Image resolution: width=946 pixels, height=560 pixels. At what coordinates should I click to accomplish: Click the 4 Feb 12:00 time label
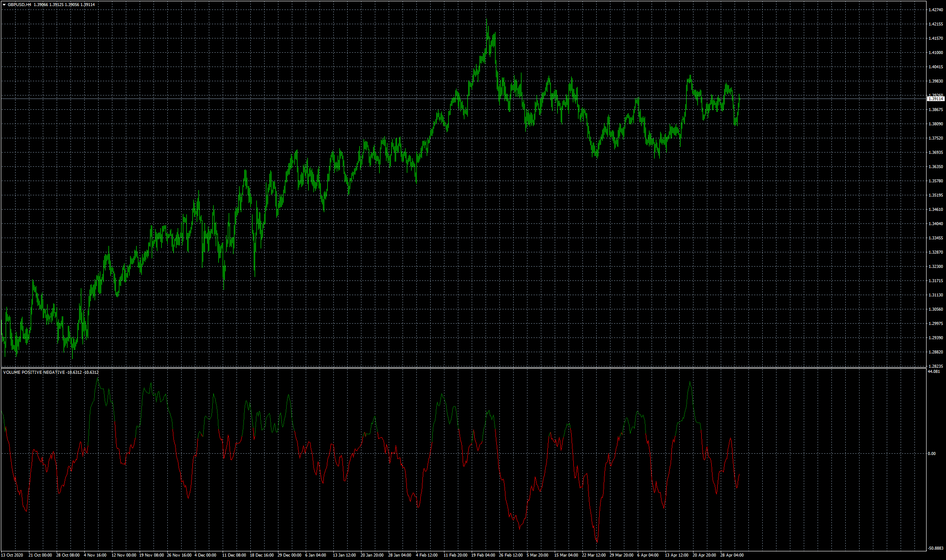click(x=427, y=555)
